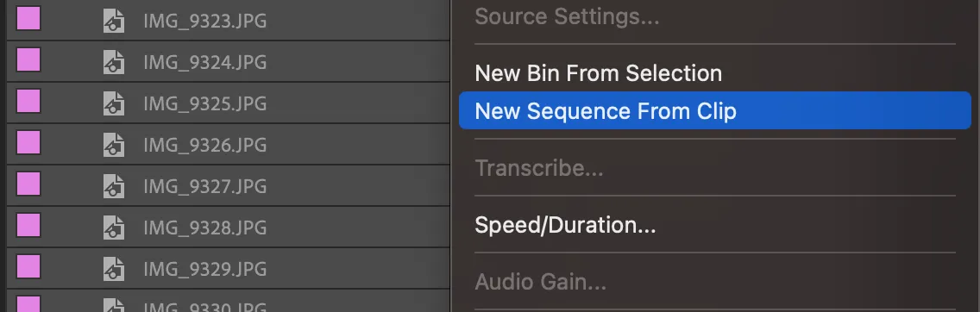Select the IMG_9323.JPG file name

pos(205,22)
